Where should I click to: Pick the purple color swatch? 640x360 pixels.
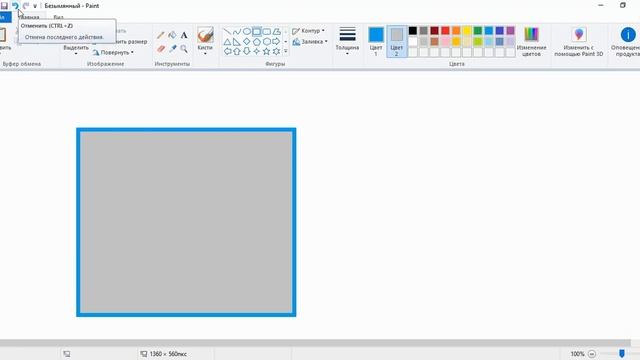(511, 31)
